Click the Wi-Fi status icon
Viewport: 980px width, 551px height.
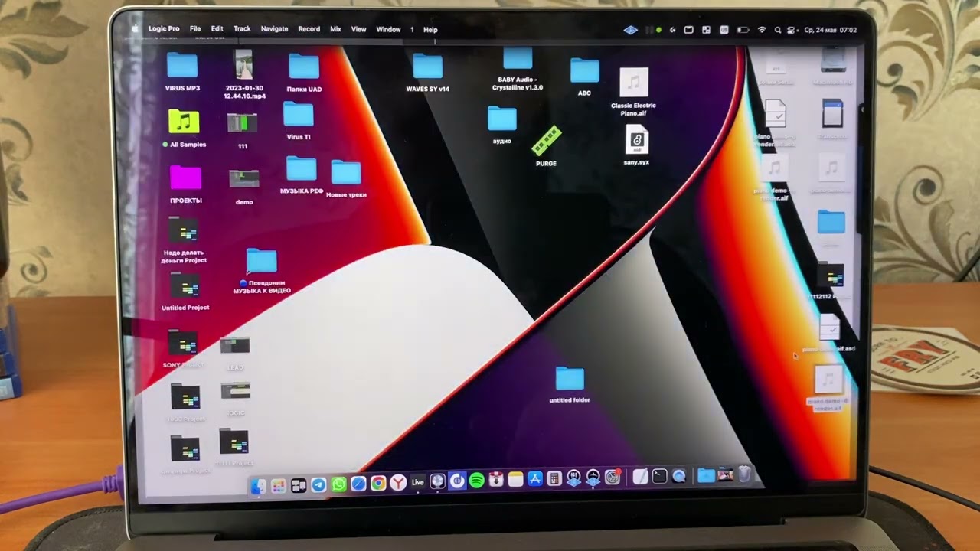762,30
